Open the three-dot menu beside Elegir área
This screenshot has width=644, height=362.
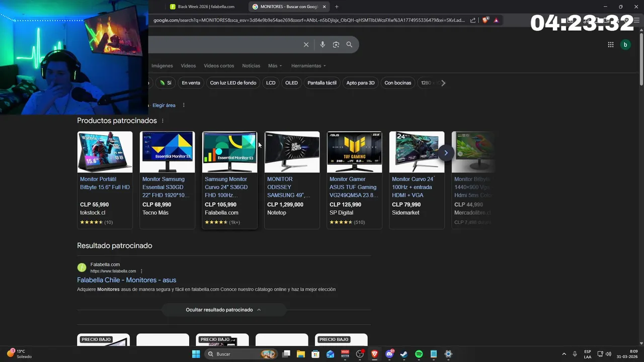coord(184,106)
